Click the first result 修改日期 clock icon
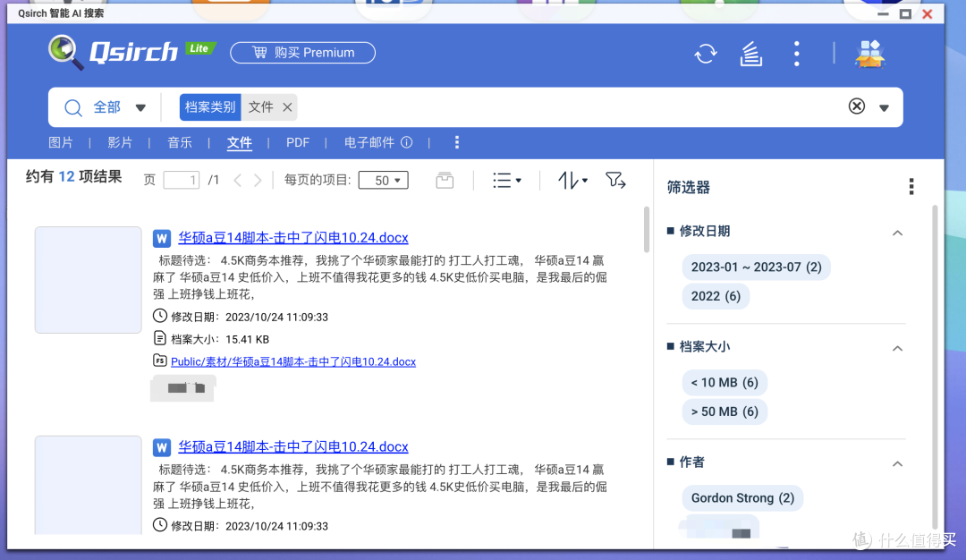This screenshot has width=966, height=560. (159, 316)
